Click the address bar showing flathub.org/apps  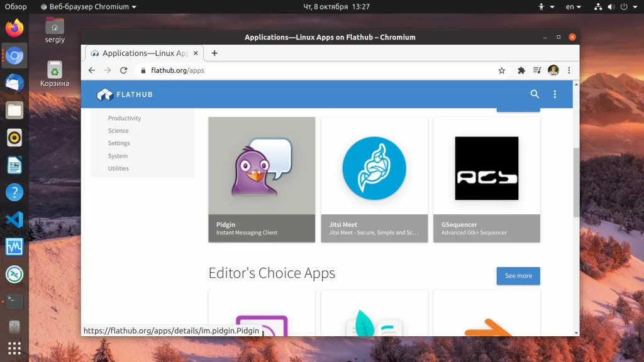coord(314,70)
